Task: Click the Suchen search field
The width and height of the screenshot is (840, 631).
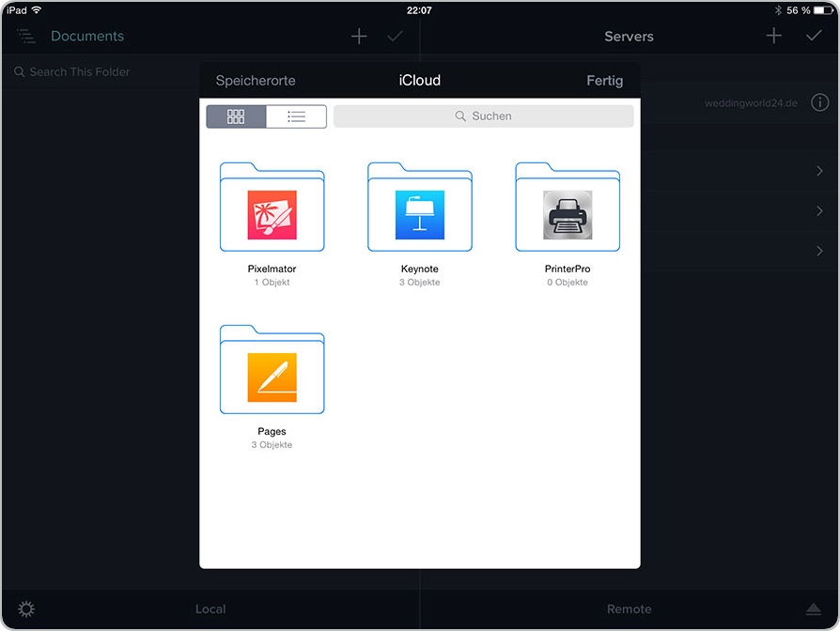Action: [x=483, y=116]
